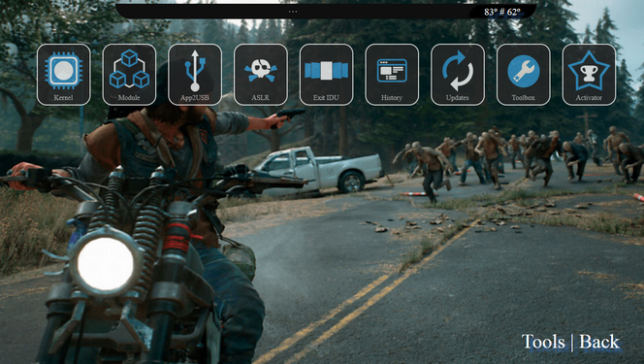Screen dimensions: 644x364
Task: Open the Toolbox wrench icon
Action: pos(524,75)
